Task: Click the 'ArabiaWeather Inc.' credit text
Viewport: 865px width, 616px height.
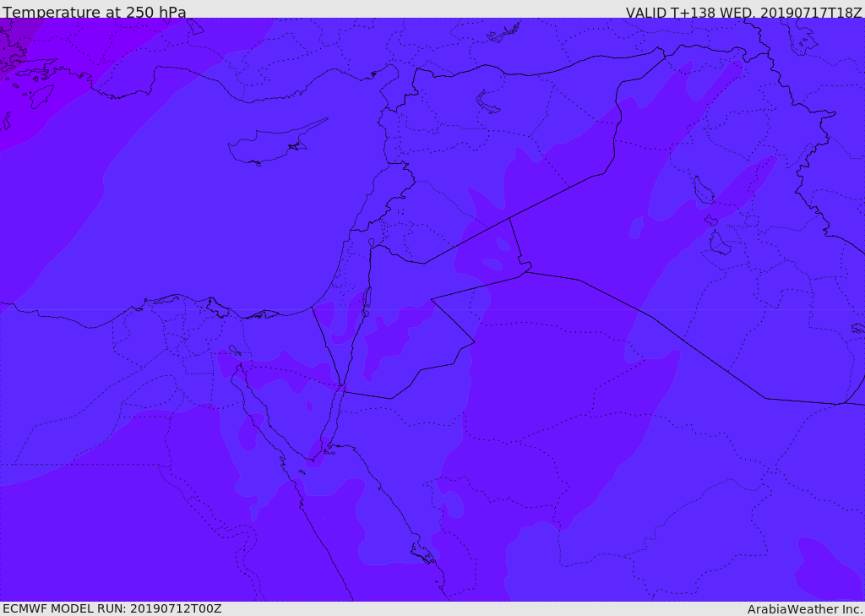Action: (x=804, y=609)
